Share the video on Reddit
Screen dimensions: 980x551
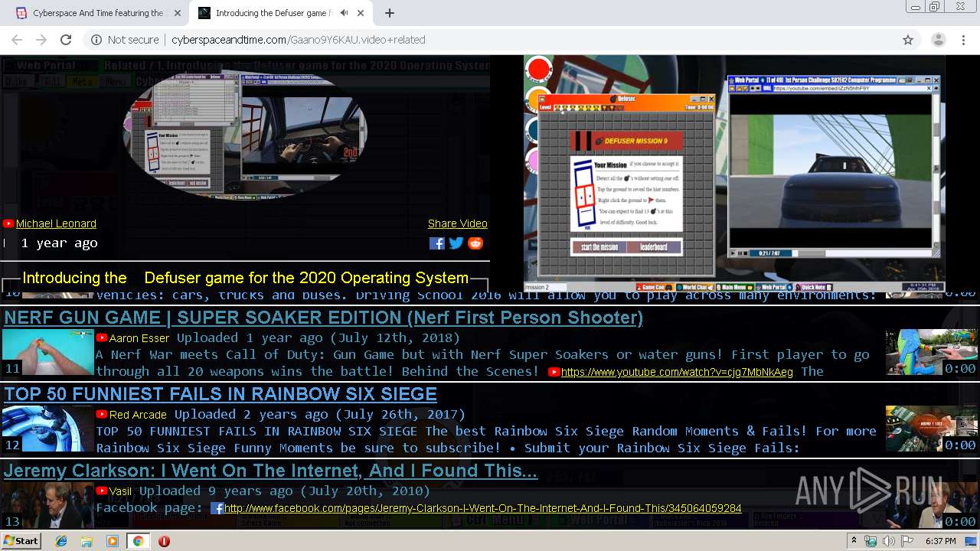tap(475, 243)
